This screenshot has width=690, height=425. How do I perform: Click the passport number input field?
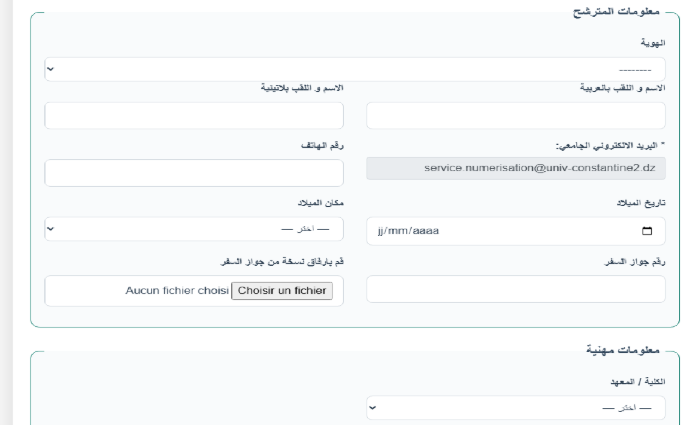click(515, 289)
